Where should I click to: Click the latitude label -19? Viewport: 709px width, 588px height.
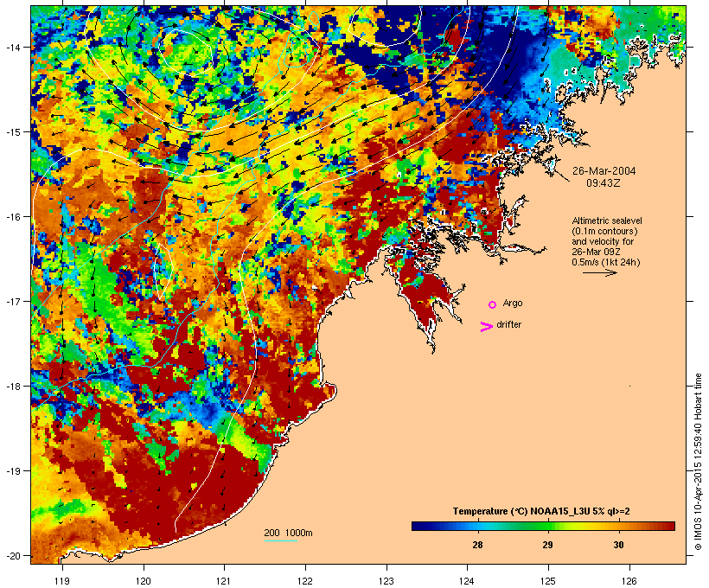click(x=12, y=471)
